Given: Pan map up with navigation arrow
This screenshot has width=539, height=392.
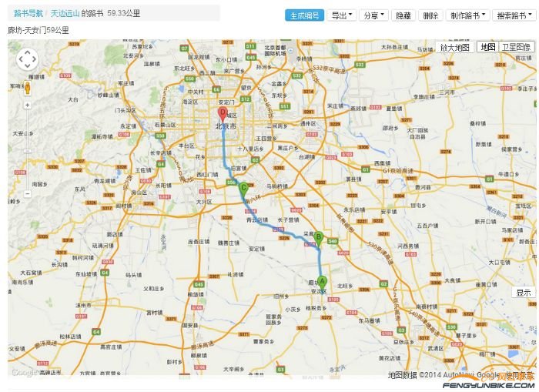Looking at the screenshot, I should point(27,51).
